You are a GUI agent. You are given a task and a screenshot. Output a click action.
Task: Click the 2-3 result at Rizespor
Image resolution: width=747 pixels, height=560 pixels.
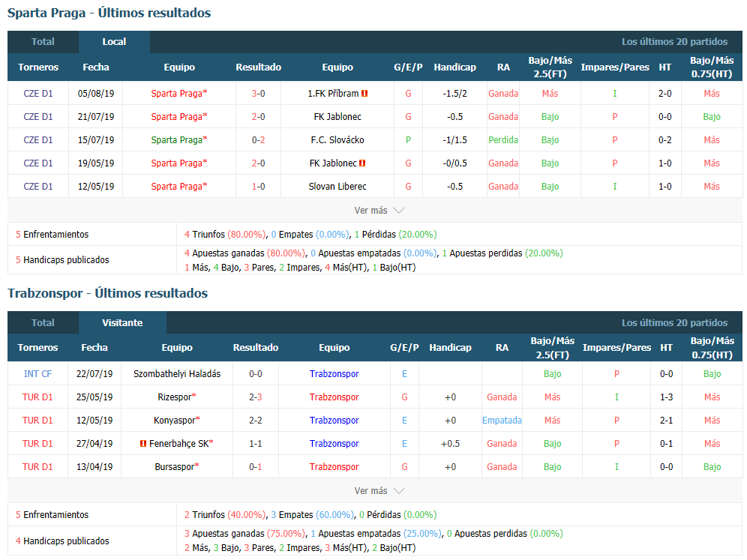point(255,397)
